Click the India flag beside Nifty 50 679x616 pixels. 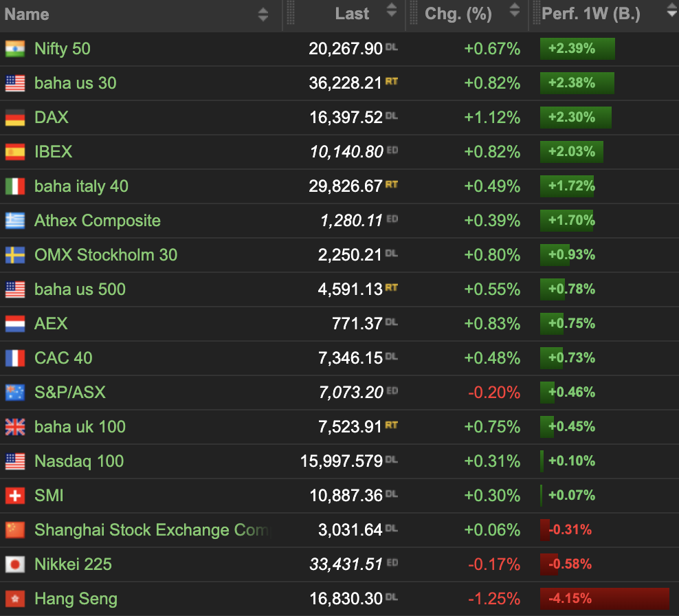pos(15,49)
